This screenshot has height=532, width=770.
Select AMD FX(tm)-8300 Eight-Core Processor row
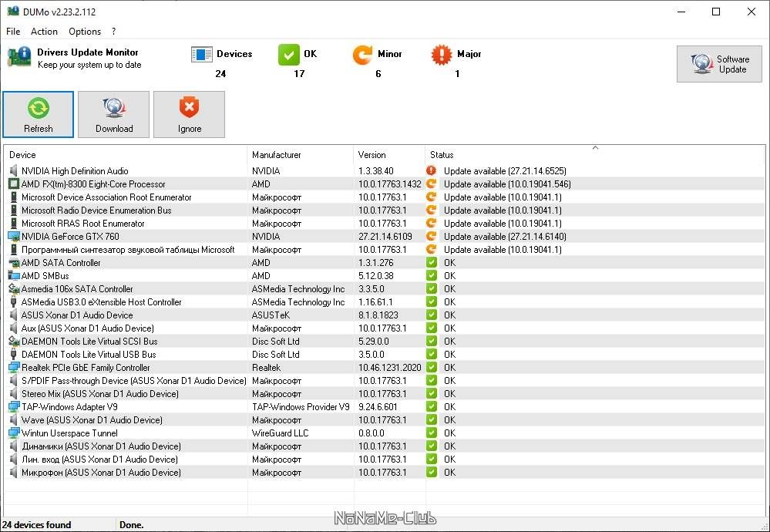pyautogui.click(x=385, y=184)
